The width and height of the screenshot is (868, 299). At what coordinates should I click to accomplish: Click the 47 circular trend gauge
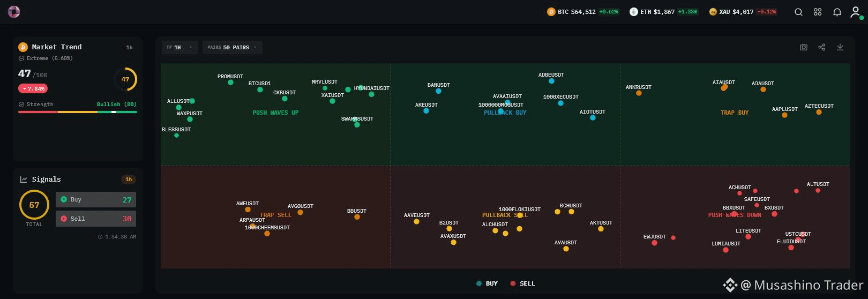(125, 79)
